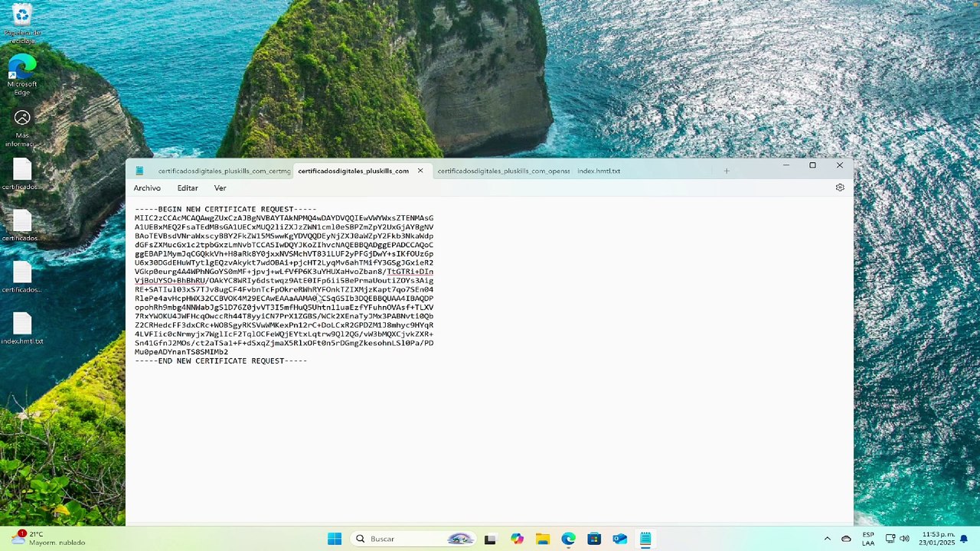Image resolution: width=980 pixels, height=551 pixels.
Task: Click the taskbar Buscar search box
Action: tap(413, 539)
